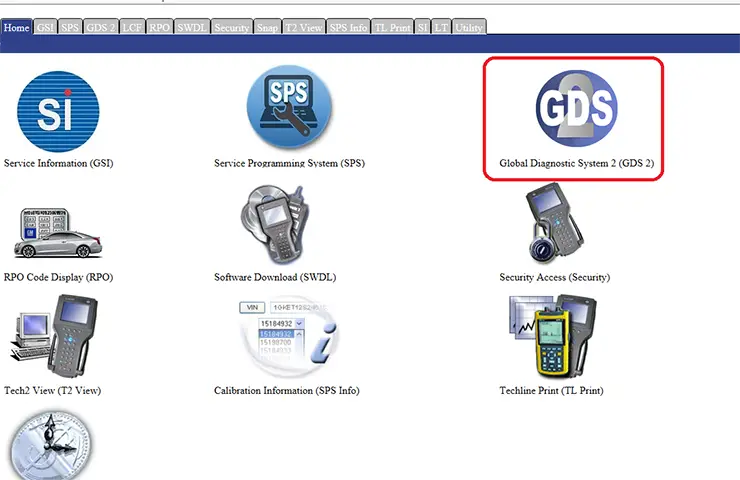Click the Security Access padlock icon
Screen dimensions: 740x480
tap(555, 223)
